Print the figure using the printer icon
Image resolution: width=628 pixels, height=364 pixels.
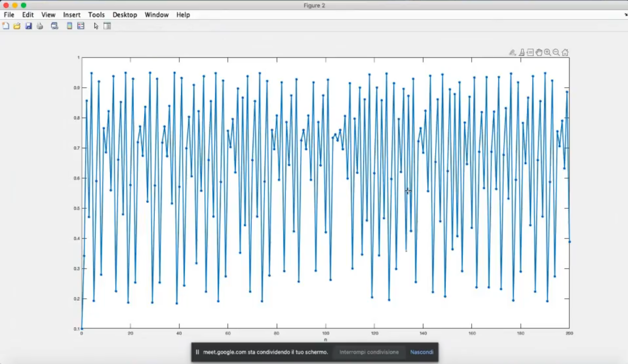[40, 26]
